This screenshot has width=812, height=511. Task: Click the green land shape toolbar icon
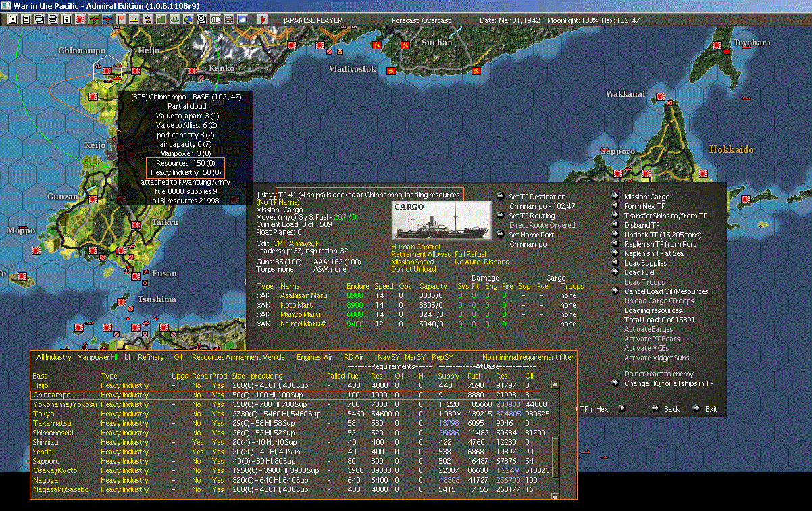click(161, 20)
